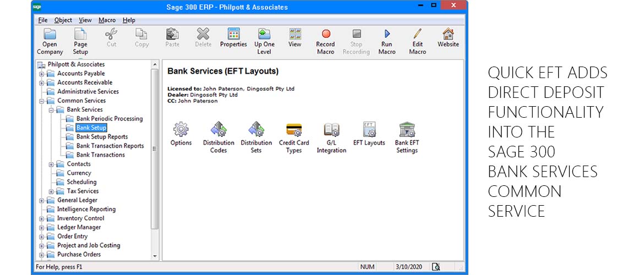
Task: Open the Object menu
Action: point(63,20)
